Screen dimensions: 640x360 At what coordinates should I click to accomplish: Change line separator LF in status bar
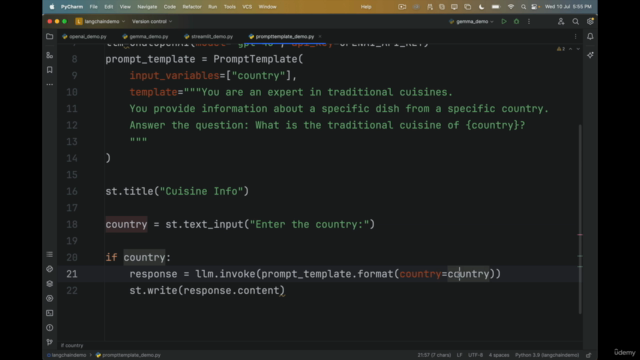[x=460, y=355]
